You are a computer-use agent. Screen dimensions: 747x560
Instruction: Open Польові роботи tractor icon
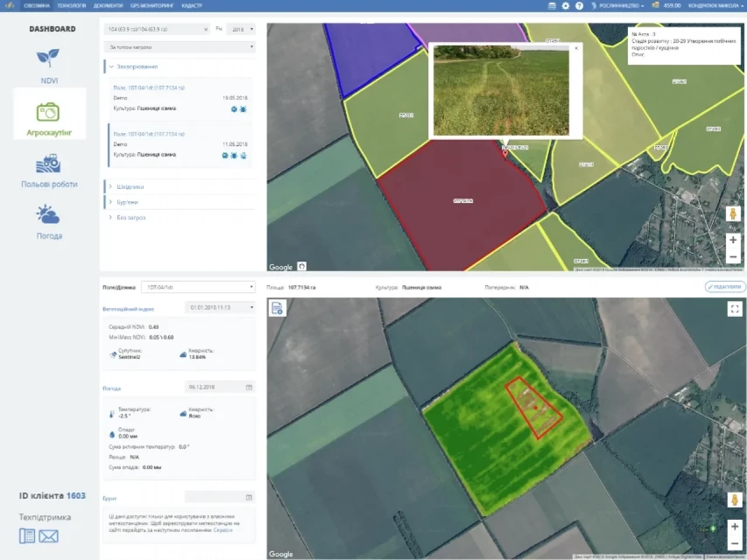(48, 164)
